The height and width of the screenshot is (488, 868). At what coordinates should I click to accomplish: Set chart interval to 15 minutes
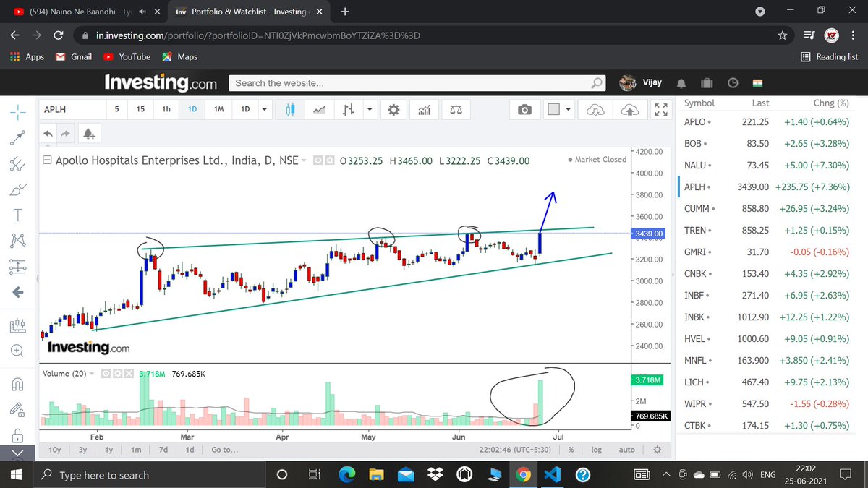tap(140, 109)
